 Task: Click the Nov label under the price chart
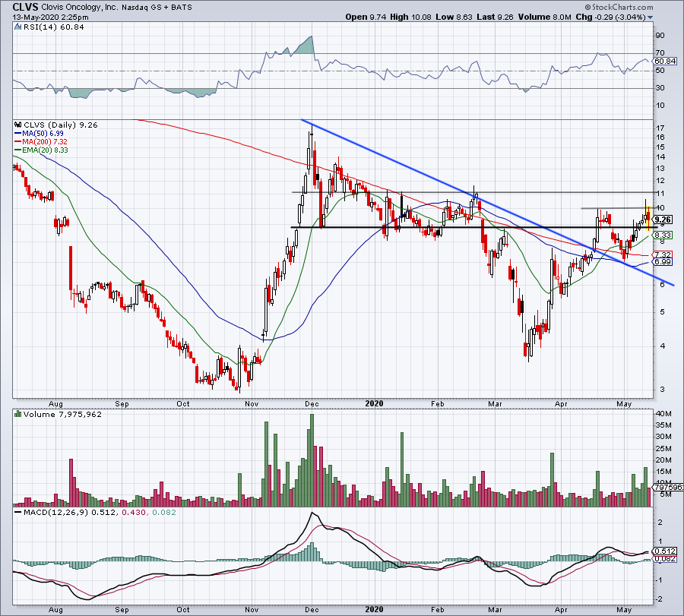(x=252, y=403)
